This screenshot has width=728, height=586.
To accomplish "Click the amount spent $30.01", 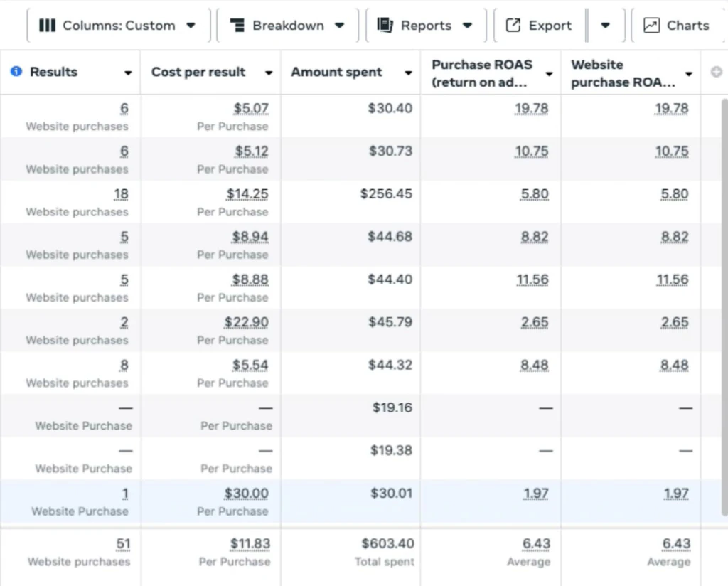I will (x=392, y=493).
